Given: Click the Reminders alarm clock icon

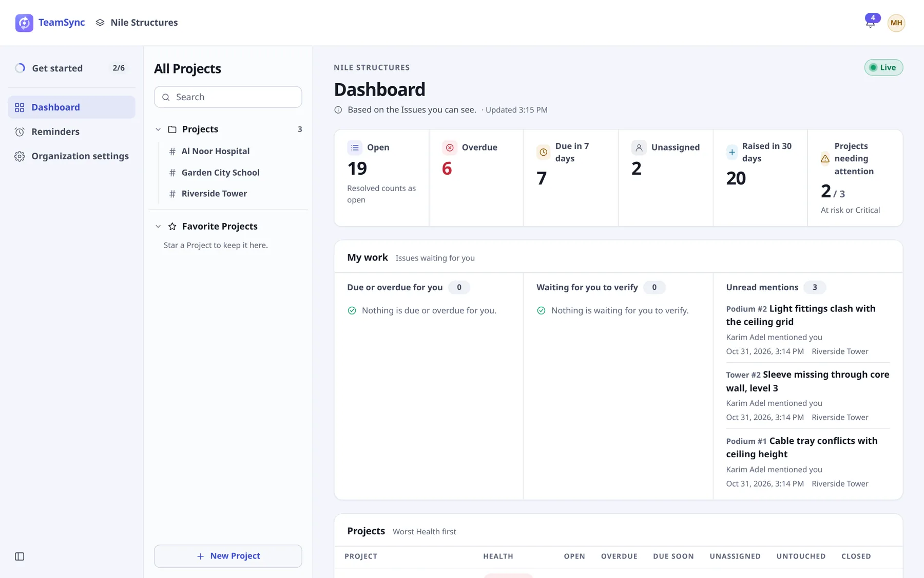Looking at the screenshot, I should [x=20, y=132].
